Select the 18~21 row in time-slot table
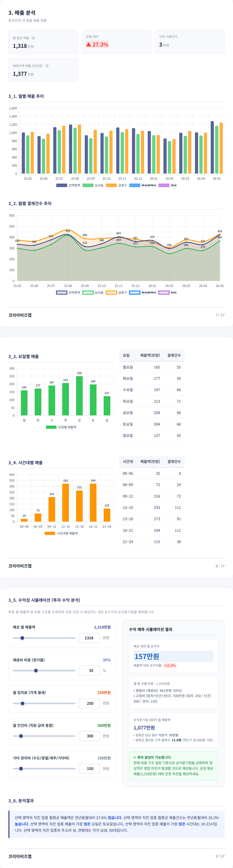This screenshot has height=868, width=233. tap(152, 530)
